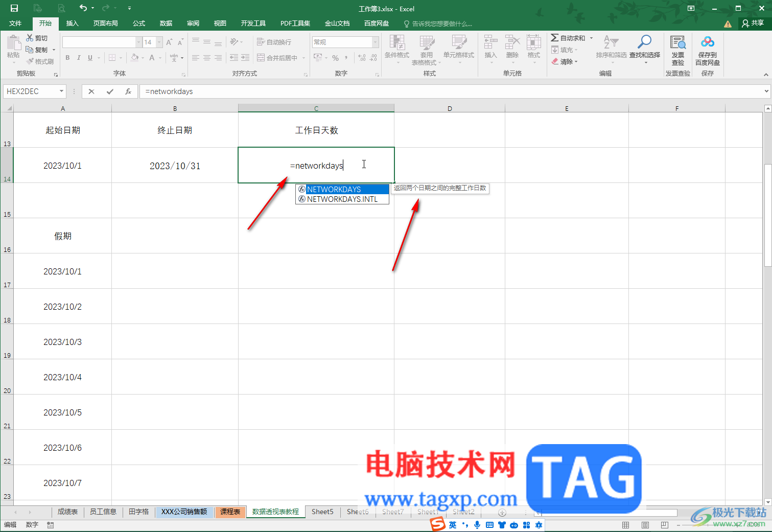
Task: Cancel formula entry with the X button
Action: point(91,91)
